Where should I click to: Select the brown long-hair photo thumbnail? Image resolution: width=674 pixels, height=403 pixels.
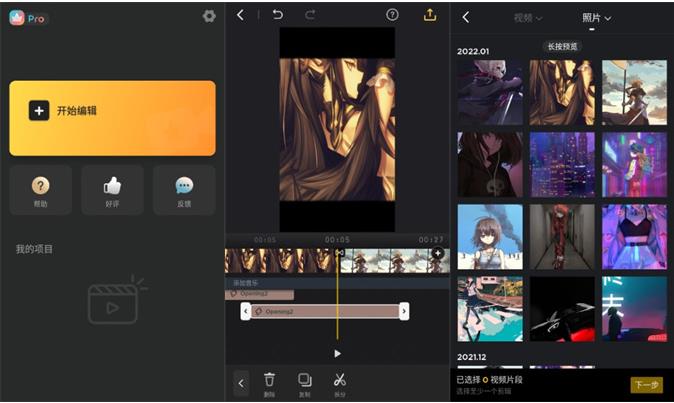[x=562, y=92]
